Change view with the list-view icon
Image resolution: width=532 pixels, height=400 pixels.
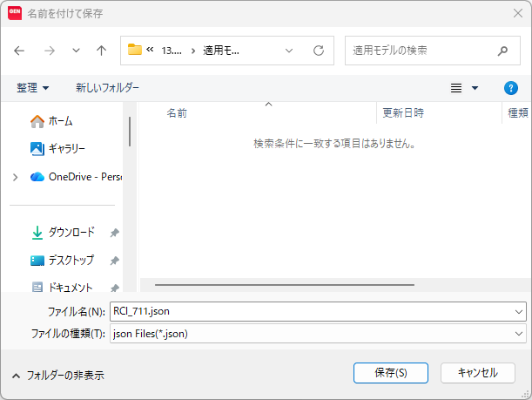point(455,88)
